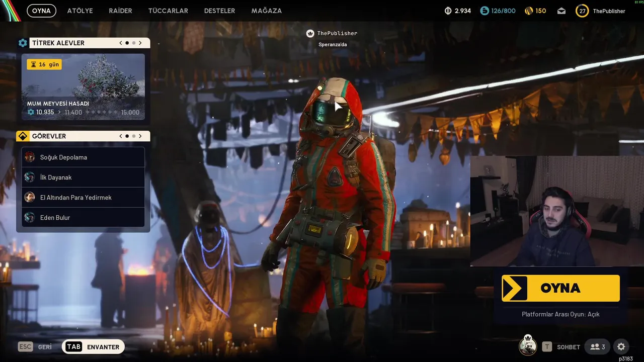The width and height of the screenshot is (644, 362).
Task: Open the SOHBET chat button
Action: tap(561, 347)
